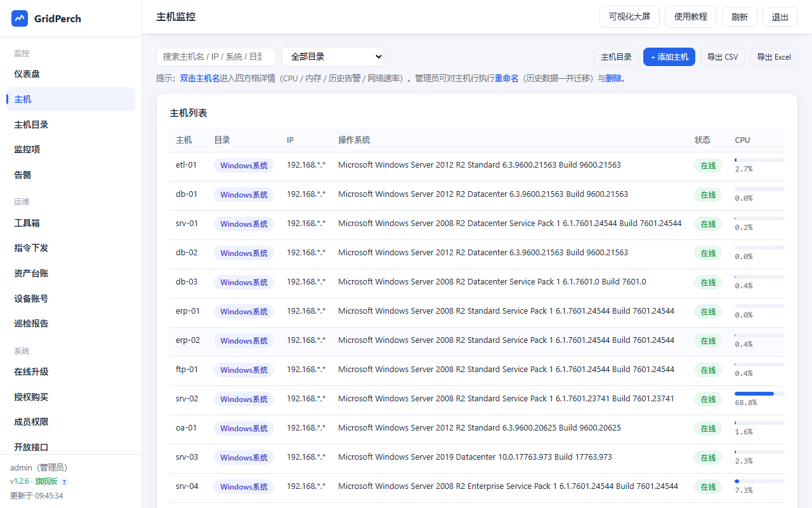The height and width of the screenshot is (508, 812).
Task: Click the 主机目录 button beside 添加主机
Action: pos(616,57)
